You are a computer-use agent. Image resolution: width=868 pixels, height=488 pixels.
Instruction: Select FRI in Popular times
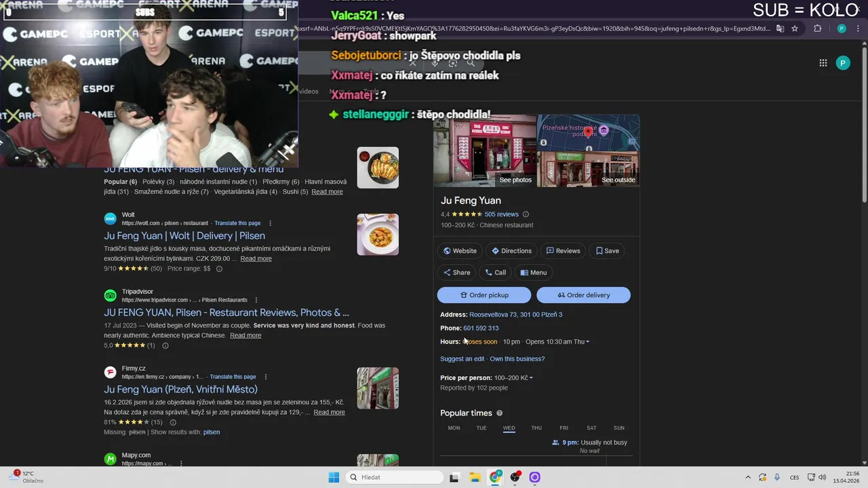564,428
